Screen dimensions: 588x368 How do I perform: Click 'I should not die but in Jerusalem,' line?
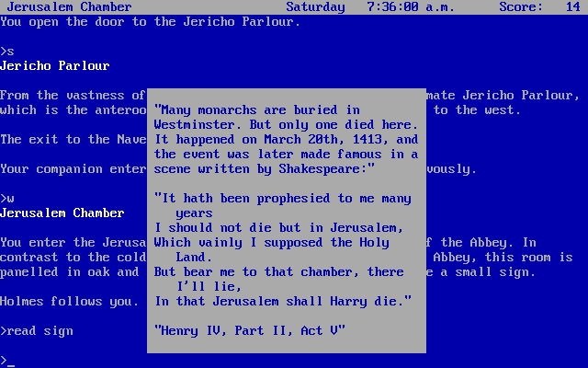coord(279,227)
